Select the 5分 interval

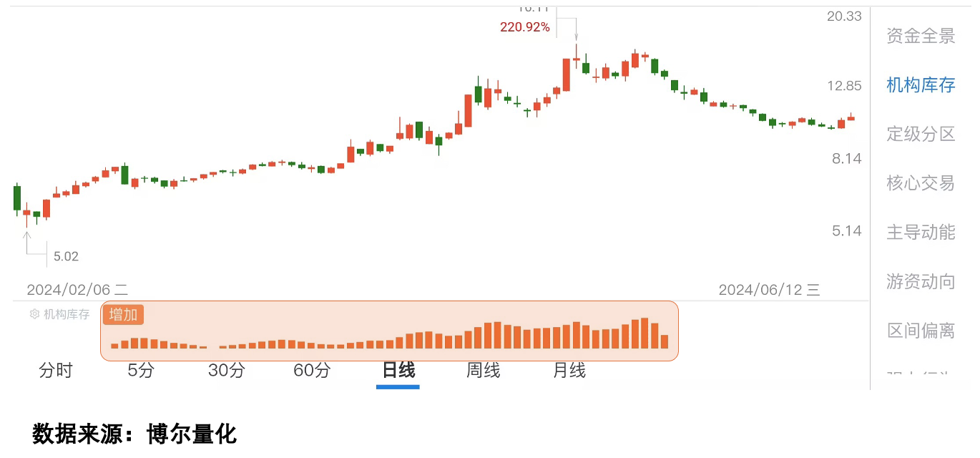[x=142, y=371]
